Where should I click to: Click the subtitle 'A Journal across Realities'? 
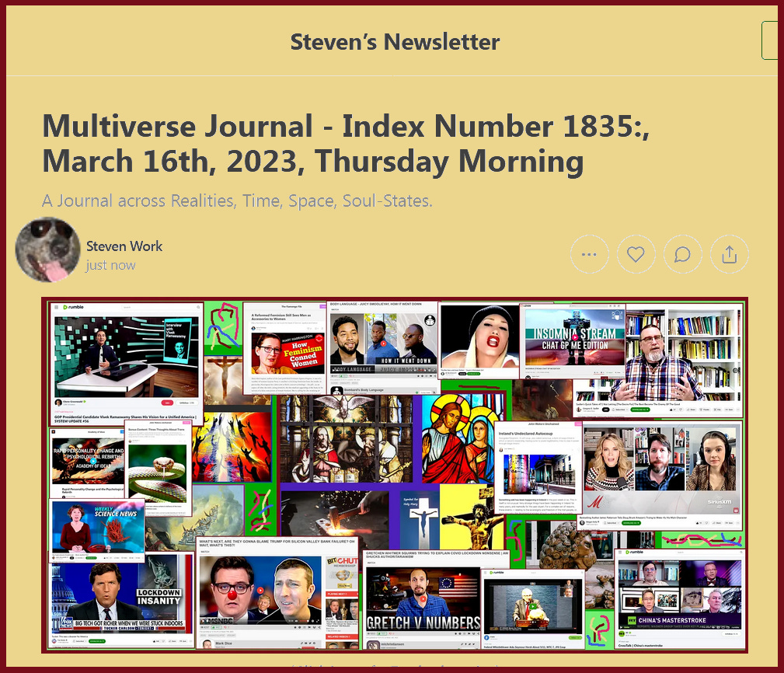(x=237, y=201)
